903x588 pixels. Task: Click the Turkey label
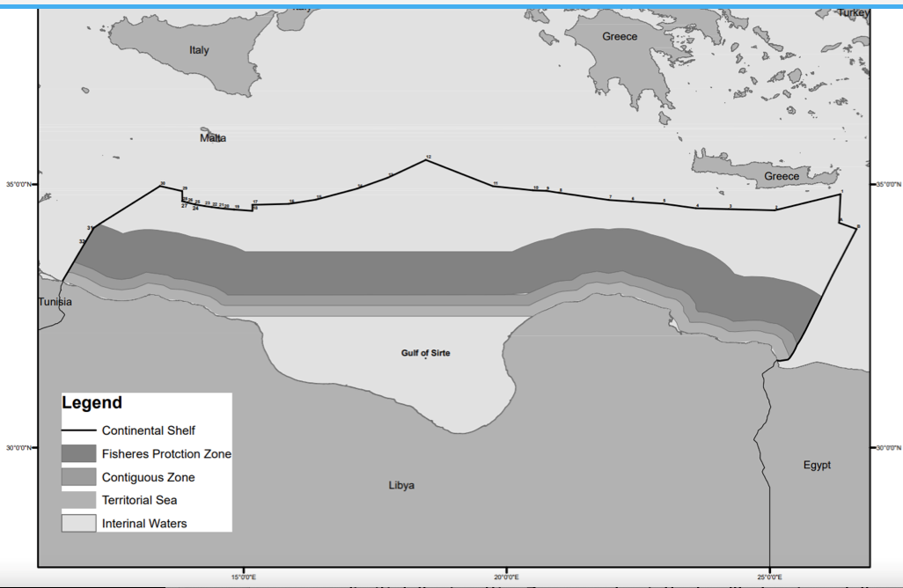[x=854, y=12]
